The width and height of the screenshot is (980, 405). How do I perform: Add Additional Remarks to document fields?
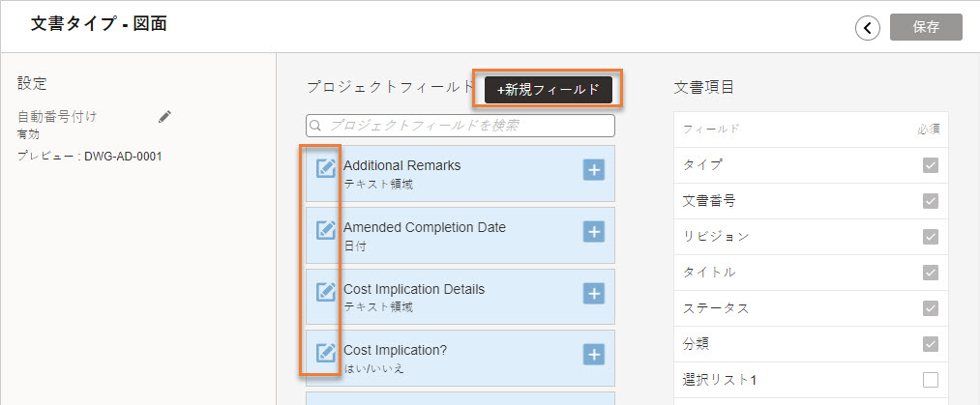point(594,169)
